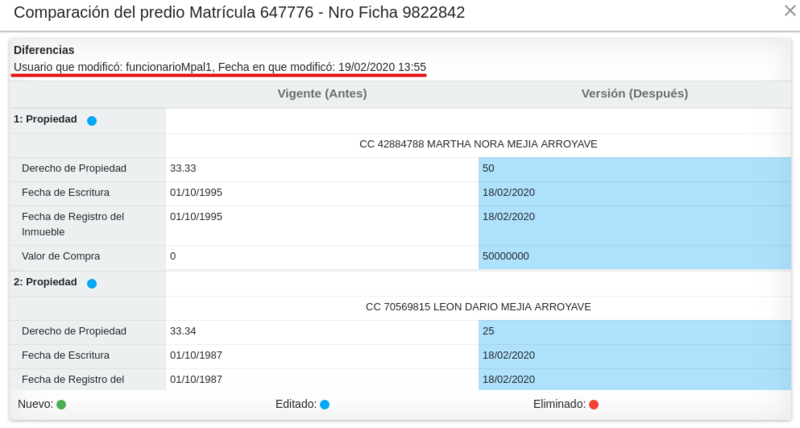
Task: Click the green Nuevo legend dot
Action: tap(61, 405)
